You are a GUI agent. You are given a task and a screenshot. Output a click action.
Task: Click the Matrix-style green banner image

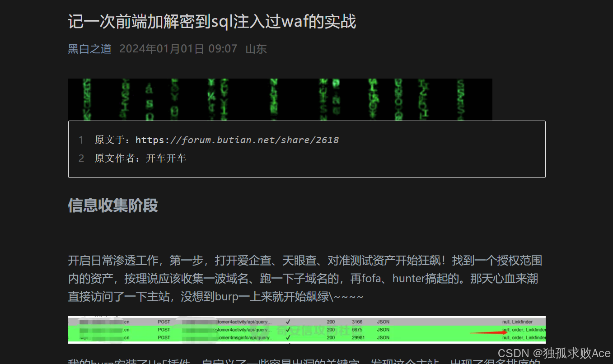click(280, 99)
